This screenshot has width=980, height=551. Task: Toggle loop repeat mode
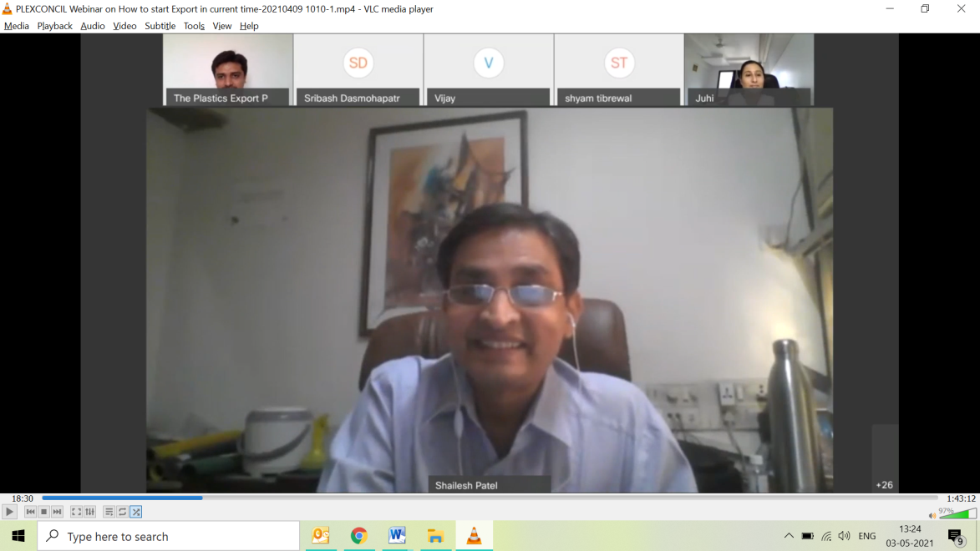click(x=122, y=512)
